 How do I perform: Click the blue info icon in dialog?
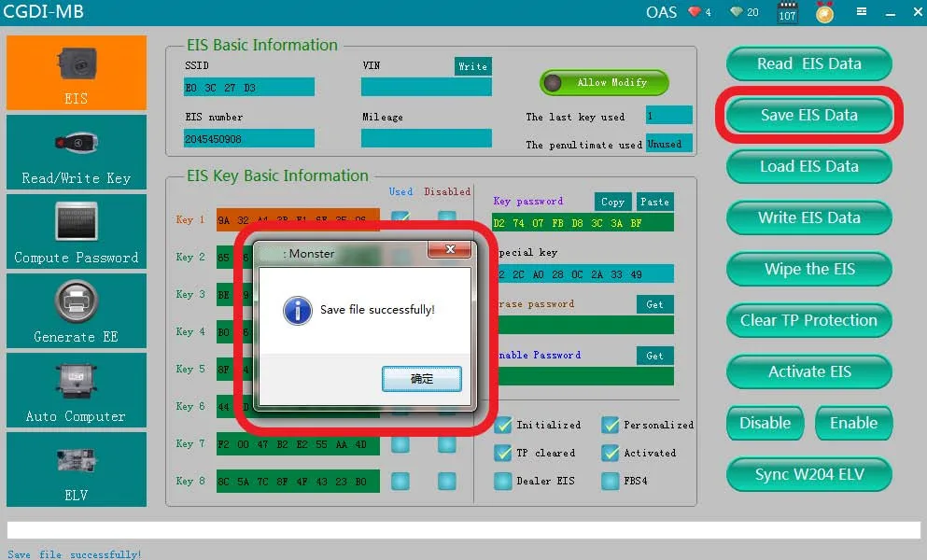[298, 311]
